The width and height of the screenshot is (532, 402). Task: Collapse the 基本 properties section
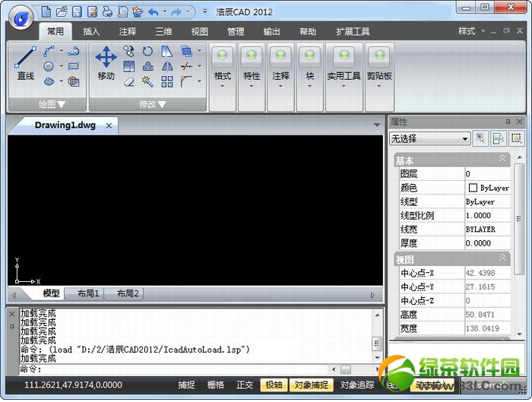click(502, 158)
